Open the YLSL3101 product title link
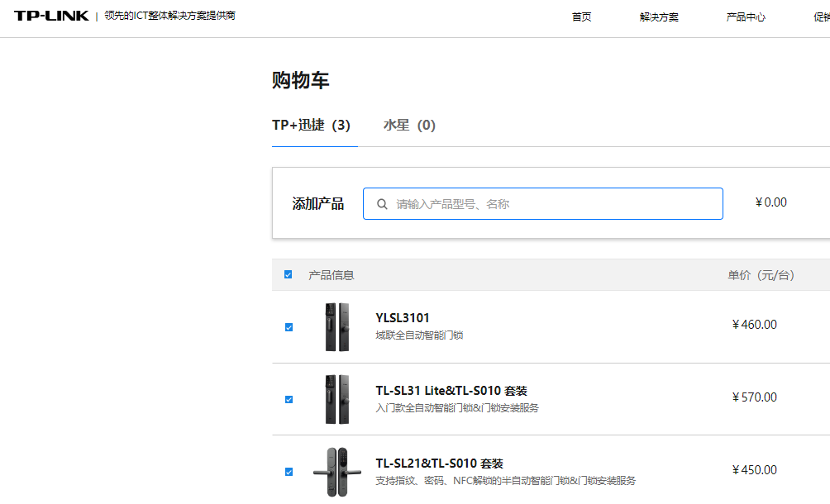Screen dimensions: 830x504 (403, 318)
